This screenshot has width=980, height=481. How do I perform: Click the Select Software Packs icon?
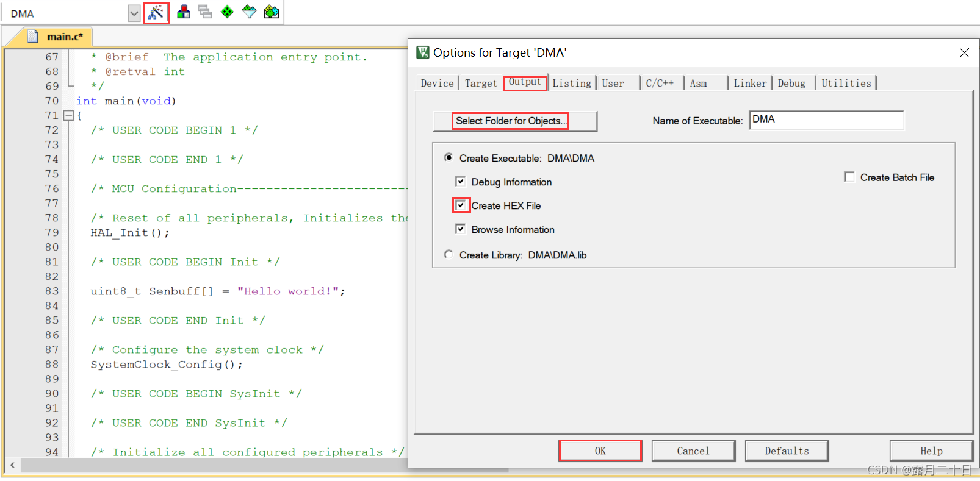[x=249, y=12]
